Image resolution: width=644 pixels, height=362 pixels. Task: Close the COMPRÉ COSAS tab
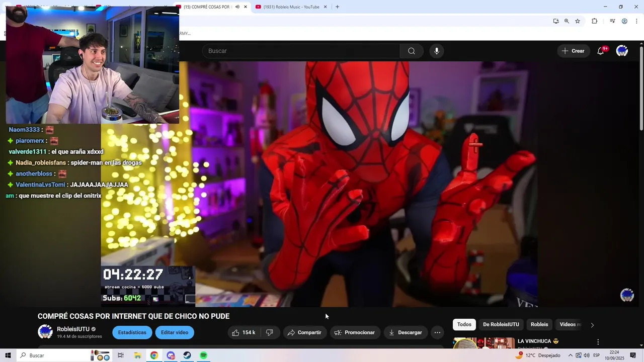pos(245,7)
